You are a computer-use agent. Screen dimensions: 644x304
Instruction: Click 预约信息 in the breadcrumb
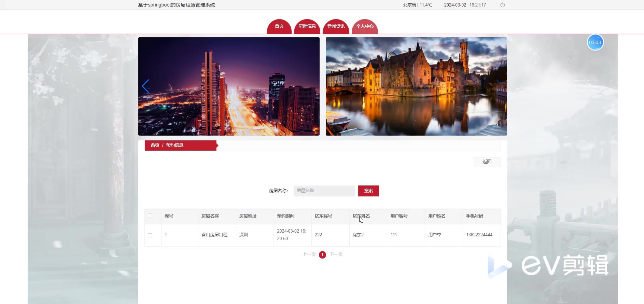point(174,145)
